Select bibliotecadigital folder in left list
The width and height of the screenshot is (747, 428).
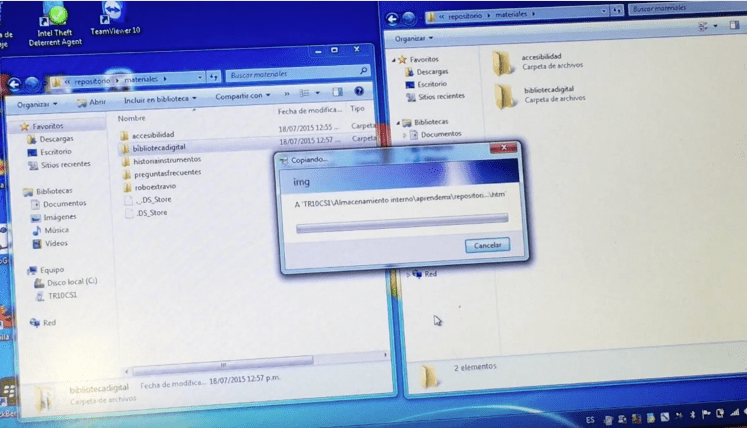153,148
